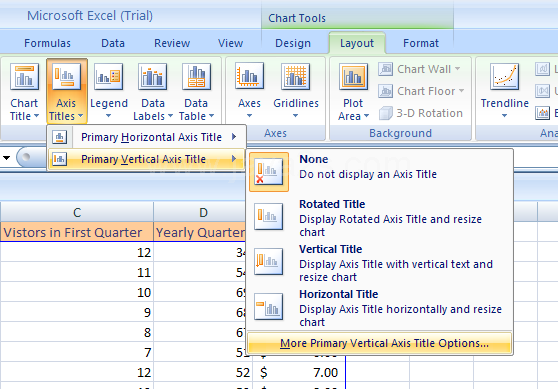Select the Vistors in First Quarter cell
Image resolution: width=558 pixels, height=389 pixels.
77,232
